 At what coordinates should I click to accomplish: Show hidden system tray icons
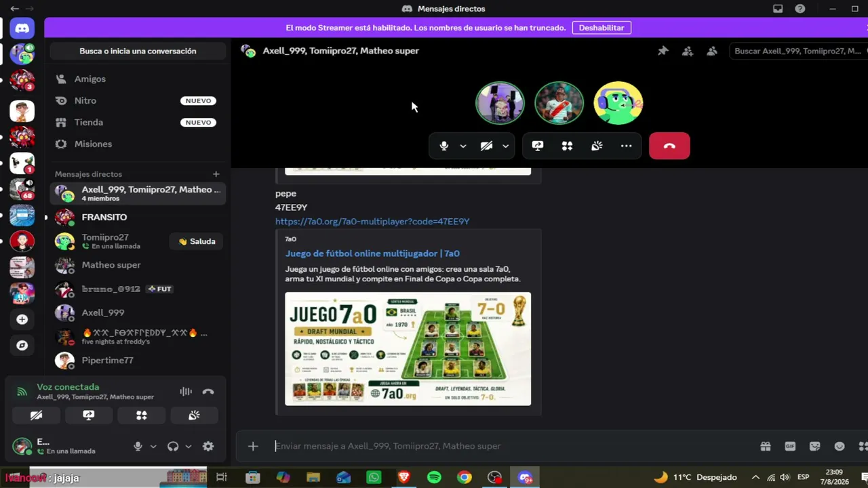[x=755, y=477]
